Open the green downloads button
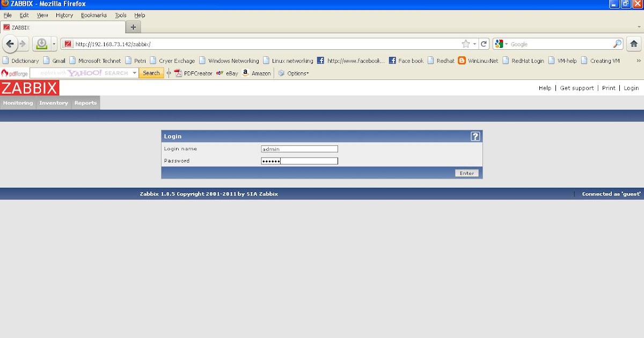The width and height of the screenshot is (644, 338). tap(41, 44)
